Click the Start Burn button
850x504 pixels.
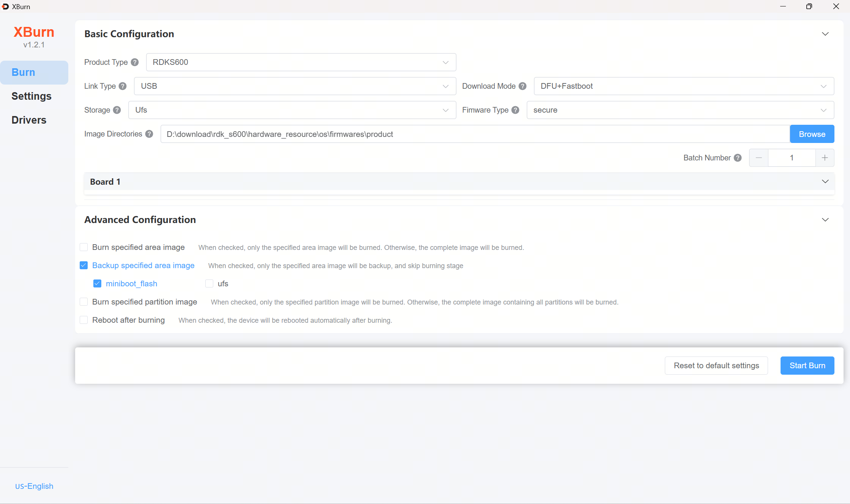[x=807, y=366]
